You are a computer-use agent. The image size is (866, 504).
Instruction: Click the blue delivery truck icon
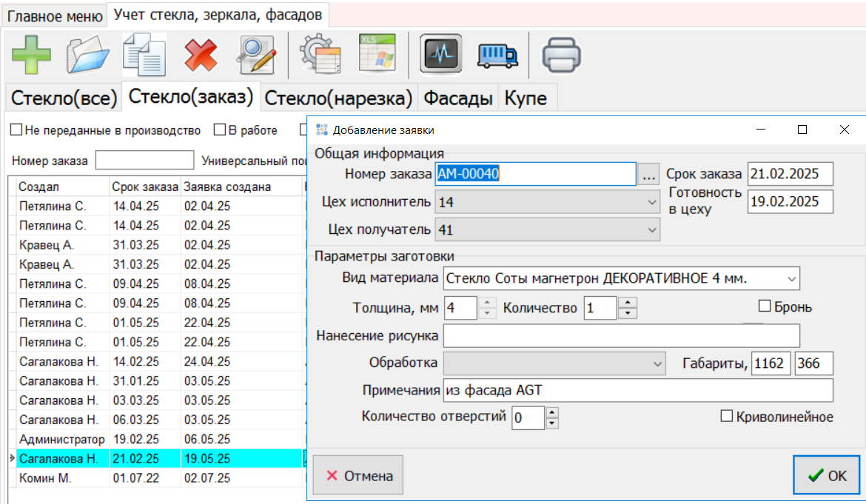[x=498, y=55]
